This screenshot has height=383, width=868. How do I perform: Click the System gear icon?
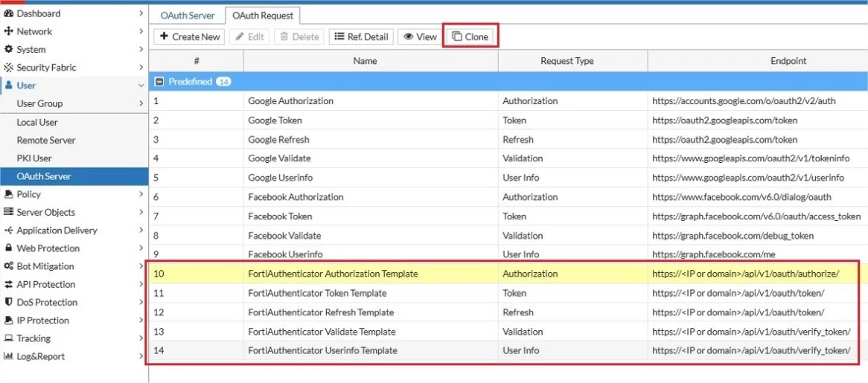[8, 49]
